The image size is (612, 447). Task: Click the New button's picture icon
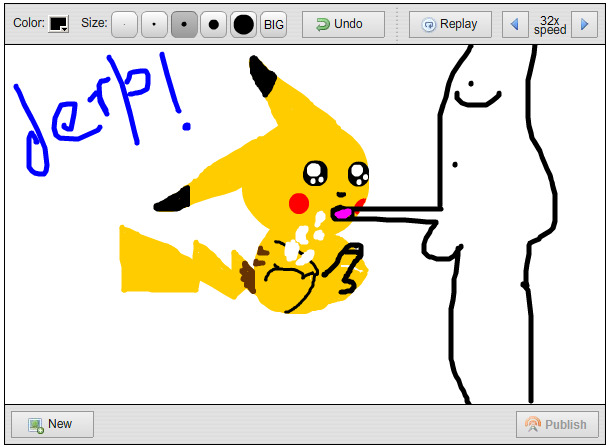pyautogui.click(x=35, y=425)
